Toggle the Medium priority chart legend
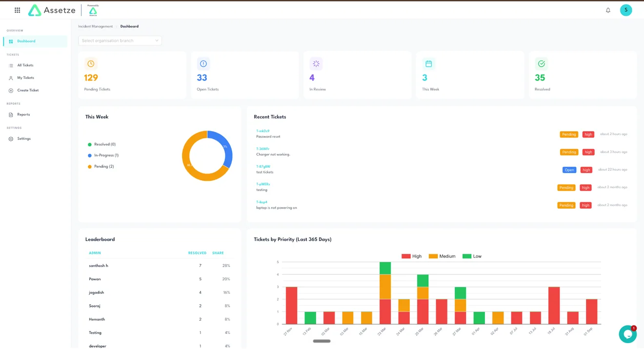This screenshot has width=644, height=349. pos(442,256)
